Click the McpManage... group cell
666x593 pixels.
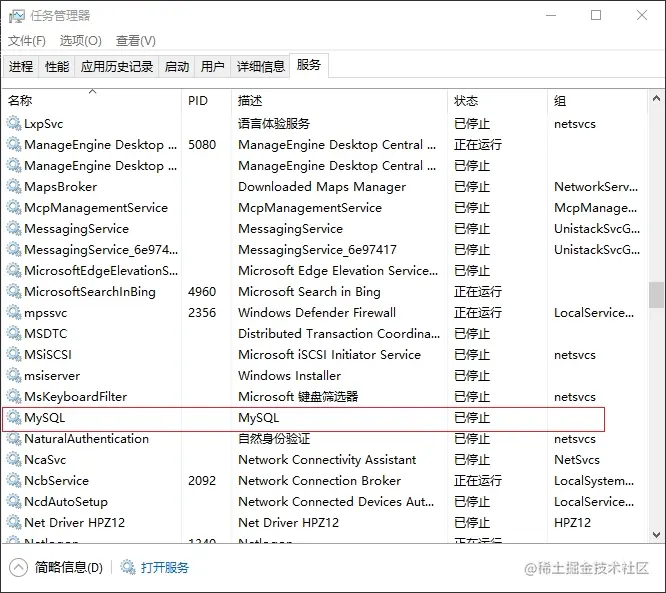click(x=595, y=208)
